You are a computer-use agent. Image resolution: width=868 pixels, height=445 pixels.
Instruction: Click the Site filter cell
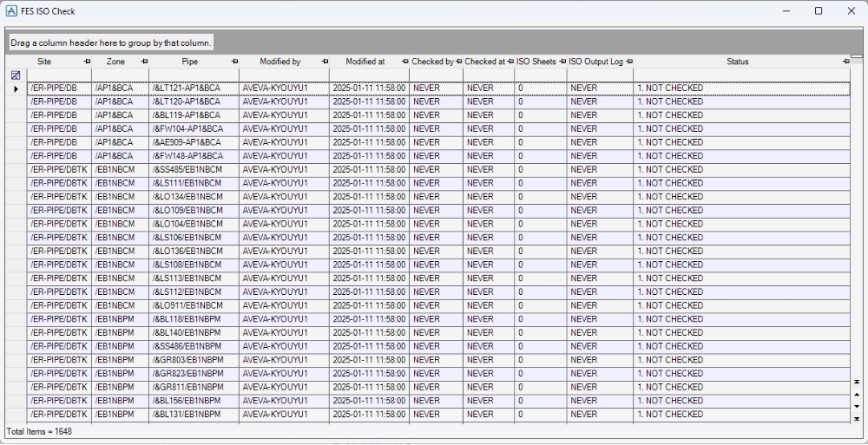(x=58, y=75)
